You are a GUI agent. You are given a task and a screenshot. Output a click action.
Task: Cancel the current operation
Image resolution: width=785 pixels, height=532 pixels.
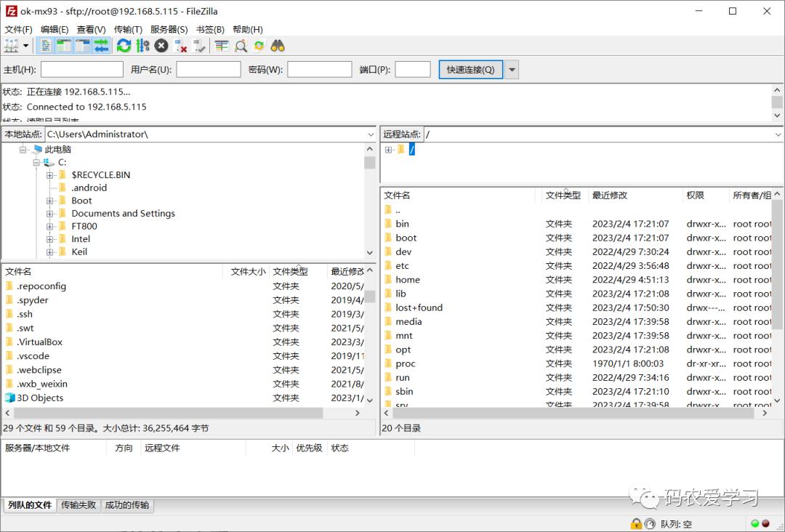[161, 46]
